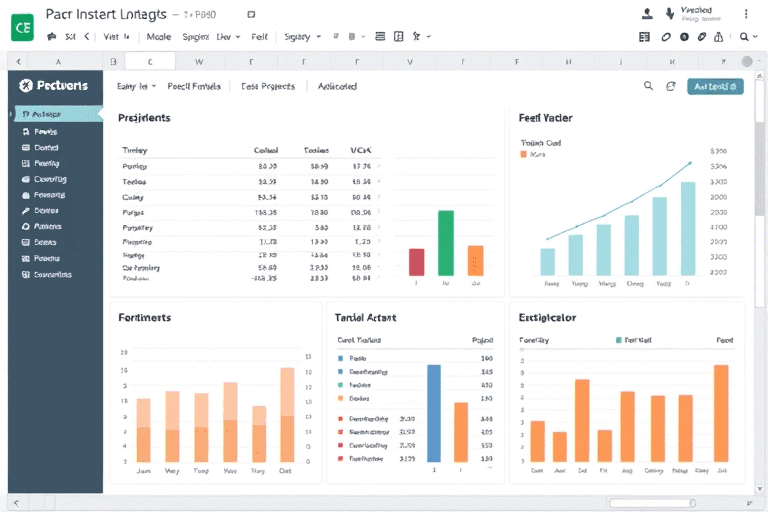The width and height of the screenshot is (768, 512).
Task: Open the three-dot more options menu
Action: pos(745,14)
